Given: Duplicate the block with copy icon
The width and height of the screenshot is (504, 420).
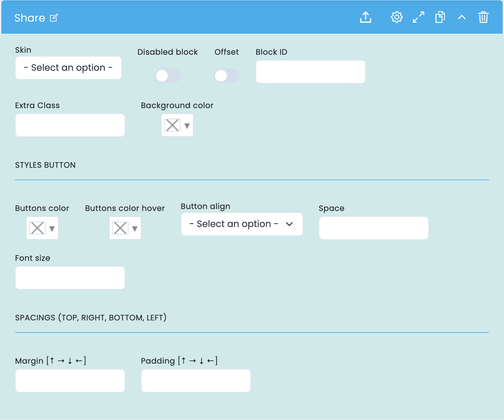Looking at the screenshot, I should (440, 17).
